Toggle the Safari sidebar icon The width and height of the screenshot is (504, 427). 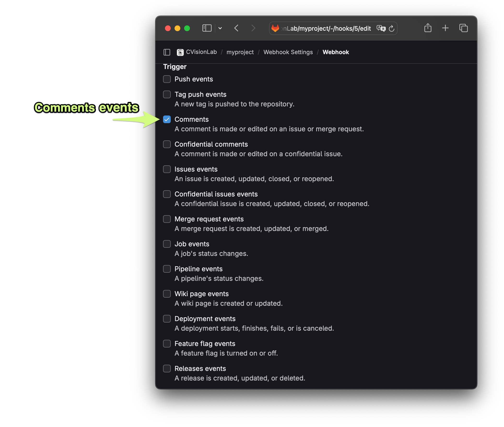(x=207, y=28)
